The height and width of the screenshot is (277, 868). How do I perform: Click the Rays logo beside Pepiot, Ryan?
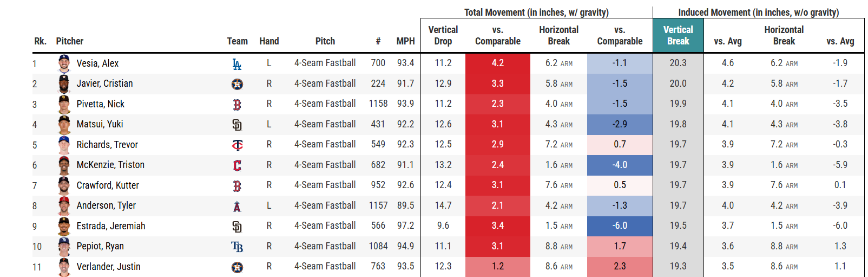click(237, 247)
